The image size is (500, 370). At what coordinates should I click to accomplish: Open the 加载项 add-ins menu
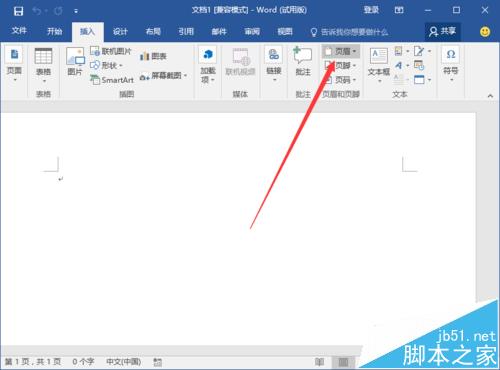tap(208, 65)
